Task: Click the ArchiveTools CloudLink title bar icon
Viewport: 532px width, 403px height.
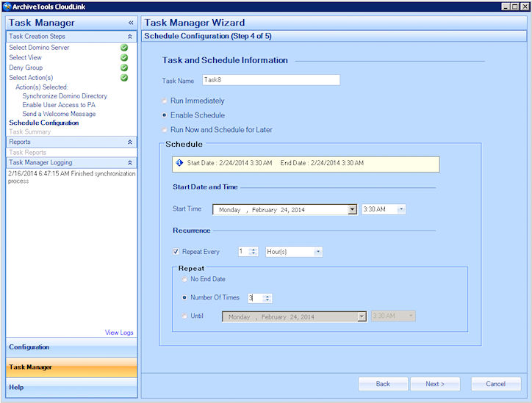Action: point(7,7)
